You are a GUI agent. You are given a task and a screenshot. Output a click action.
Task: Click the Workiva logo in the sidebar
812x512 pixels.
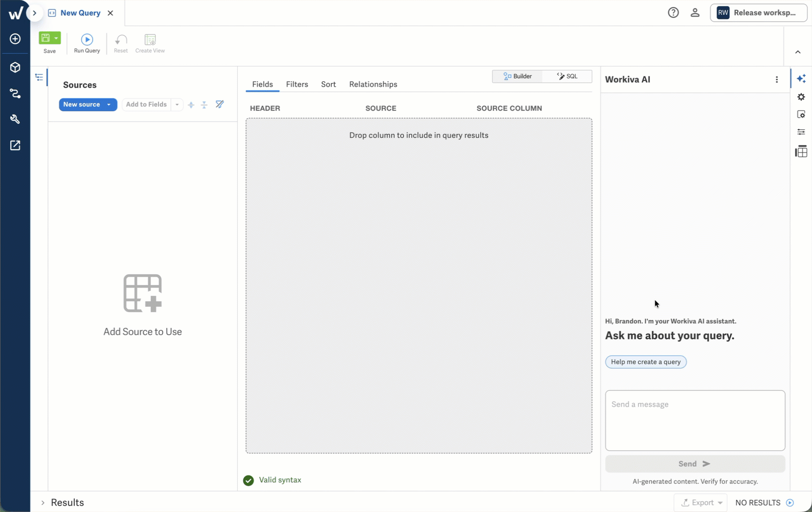(x=15, y=13)
